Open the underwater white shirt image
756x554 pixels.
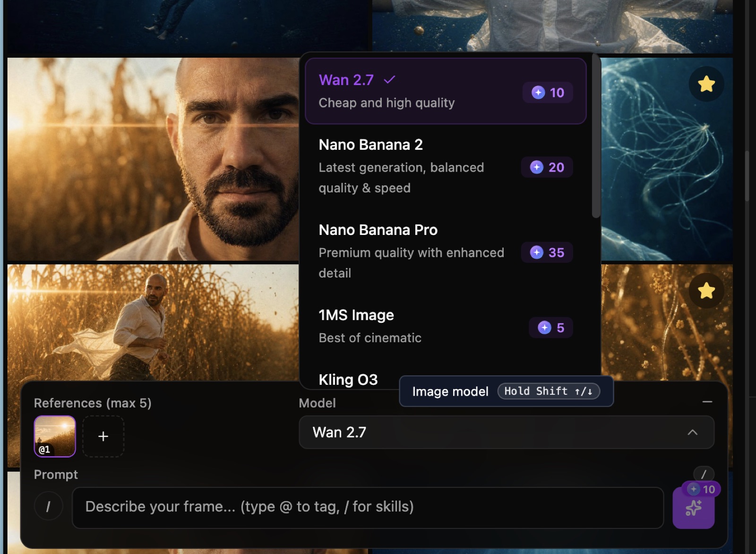[552, 26]
